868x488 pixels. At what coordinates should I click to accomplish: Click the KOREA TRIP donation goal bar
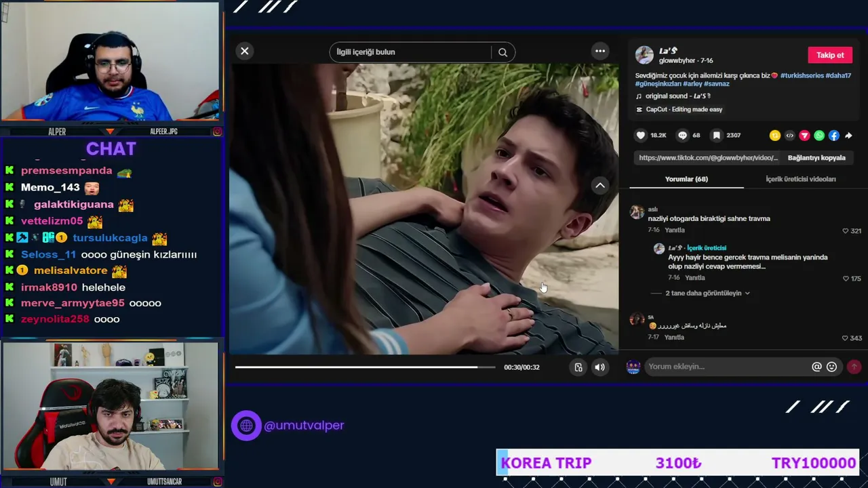pyautogui.click(x=678, y=463)
